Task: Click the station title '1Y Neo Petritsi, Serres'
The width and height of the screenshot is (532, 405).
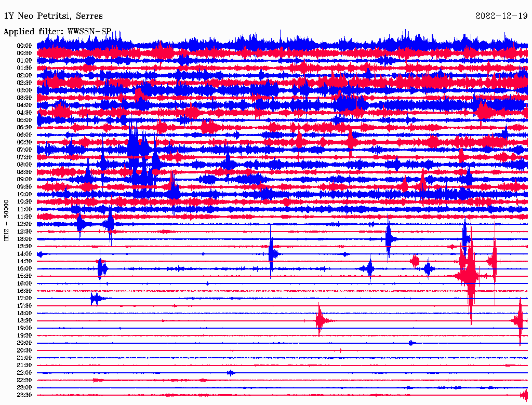Action: pyautogui.click(x=53, y=16)
